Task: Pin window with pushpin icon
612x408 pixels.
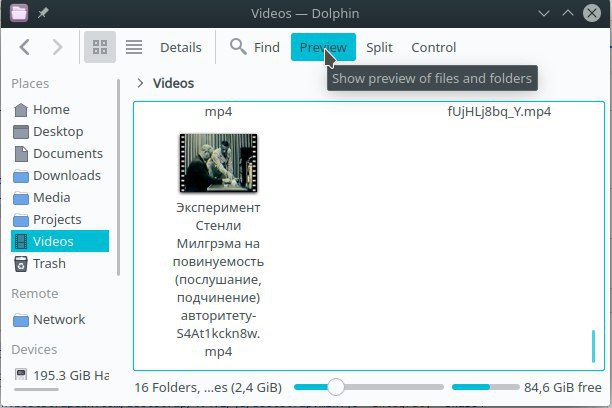Action: pyautogui.click(x=43, y=13)
